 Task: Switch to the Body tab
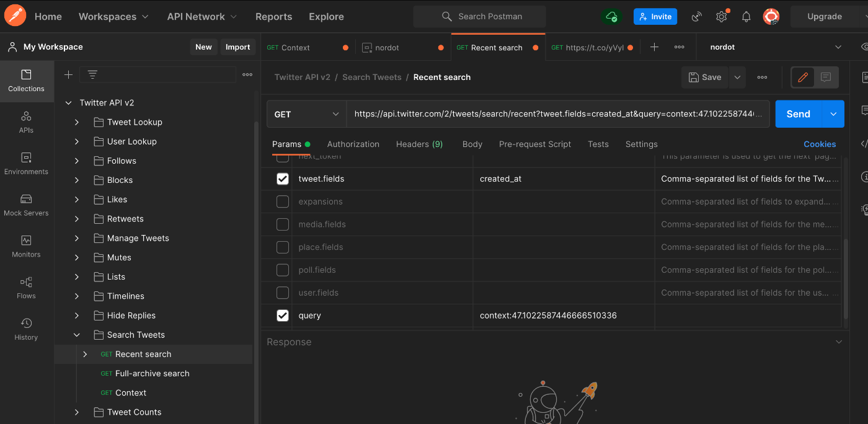point(472,144)
